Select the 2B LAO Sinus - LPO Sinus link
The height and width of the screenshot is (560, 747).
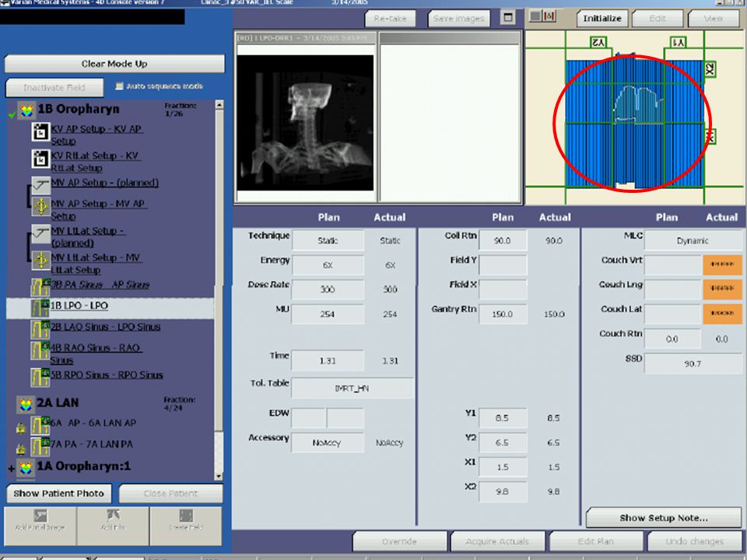pos(105,327)
